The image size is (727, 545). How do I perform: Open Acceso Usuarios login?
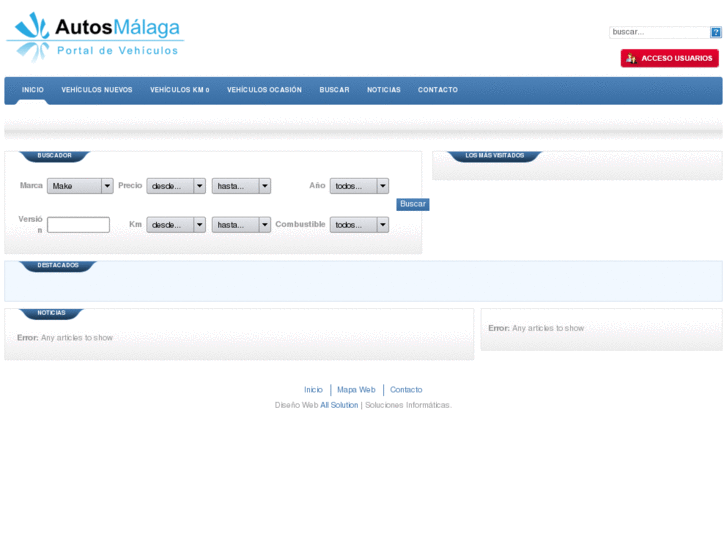(670, 58)
